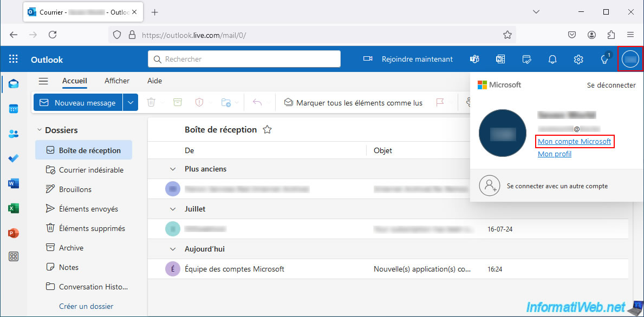Switch to the Afficher tab

click(117, 81)
